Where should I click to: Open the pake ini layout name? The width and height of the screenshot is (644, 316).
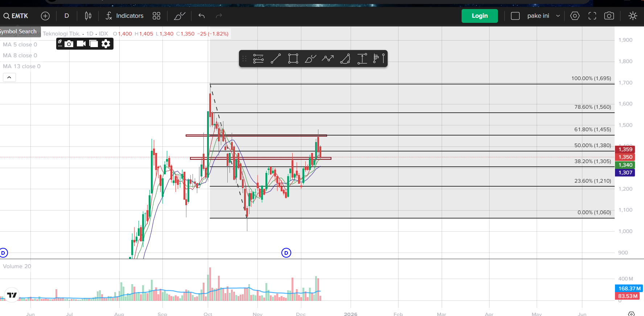[538, 16]
